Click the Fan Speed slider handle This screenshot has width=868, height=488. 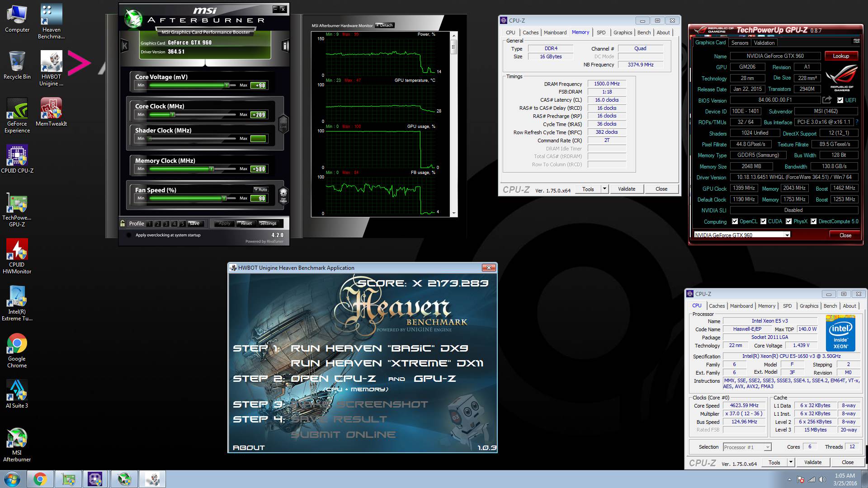tap(224, 198)
